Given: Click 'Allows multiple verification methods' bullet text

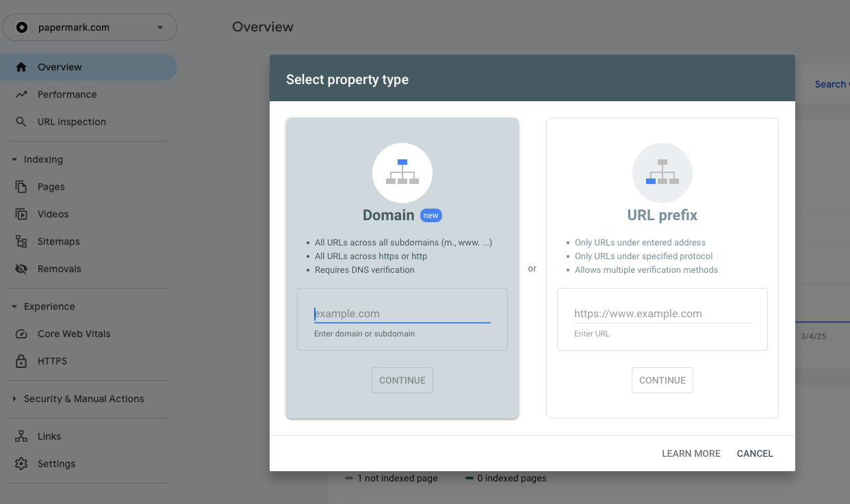Looking at the screenshot, I should 646,270.
